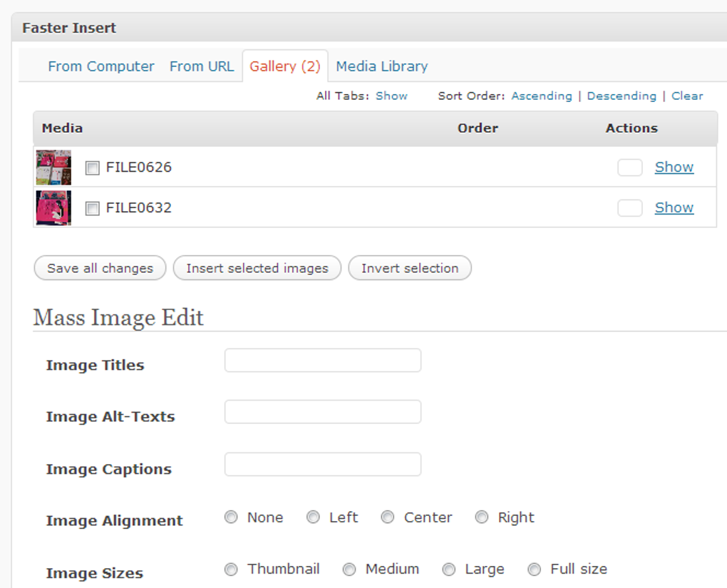Switch to the From Computer tab
Image resolution: width=727 pixels, height=588 pixels.
point(100,66)
